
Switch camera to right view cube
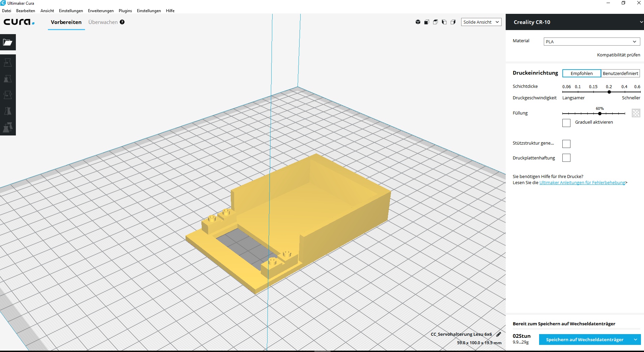(x=453, y=22)
